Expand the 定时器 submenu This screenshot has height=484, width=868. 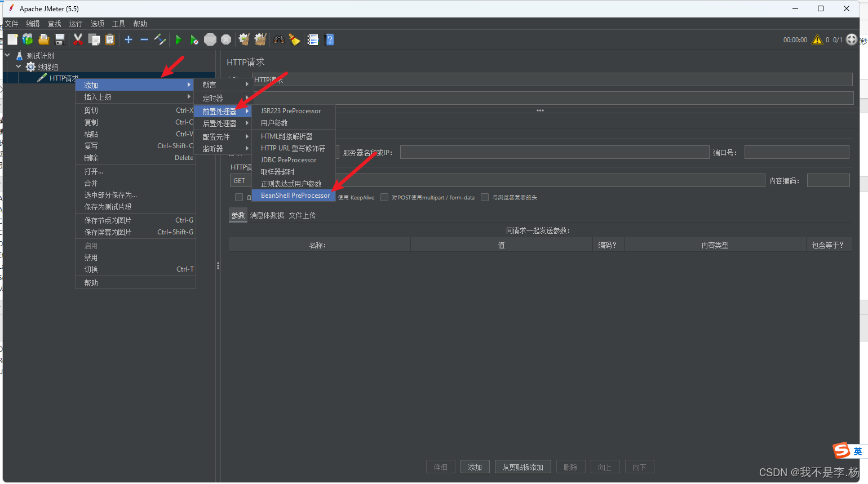(223, 98)
